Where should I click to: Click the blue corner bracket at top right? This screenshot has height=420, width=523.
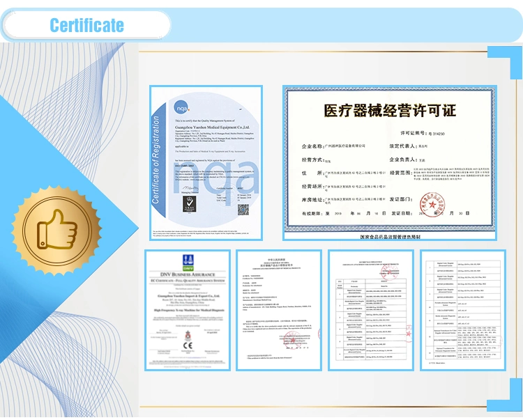click(x=505, y=63)
